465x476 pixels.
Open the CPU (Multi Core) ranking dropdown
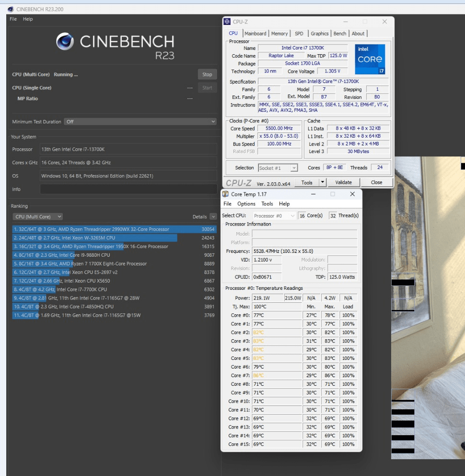tap(37, 216)
